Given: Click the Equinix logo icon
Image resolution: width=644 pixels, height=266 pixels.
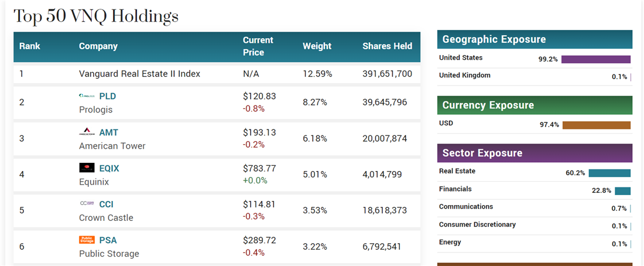Looking at the screenshot, I should pyautogui.click(x=87, y=168).
